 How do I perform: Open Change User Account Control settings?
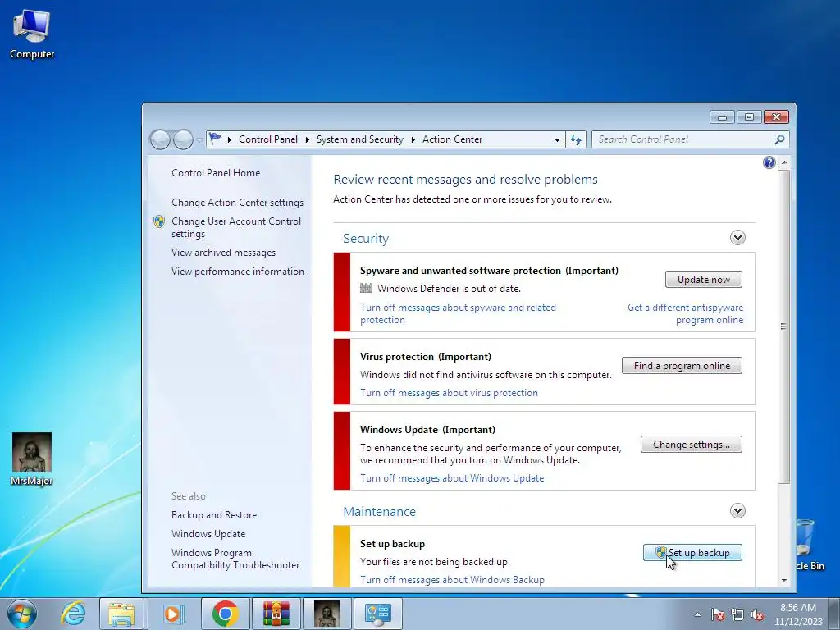pos(235,227)
